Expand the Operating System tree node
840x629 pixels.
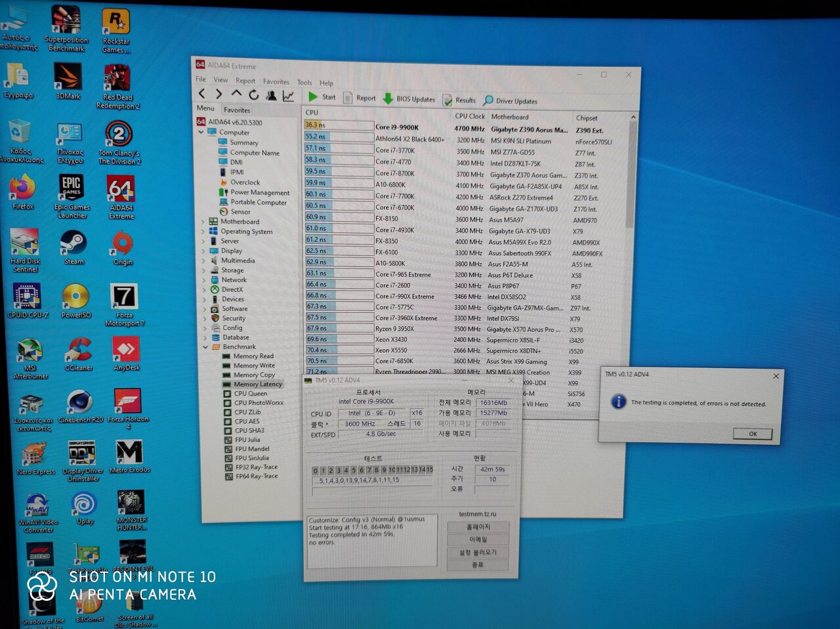click(203, 232)
